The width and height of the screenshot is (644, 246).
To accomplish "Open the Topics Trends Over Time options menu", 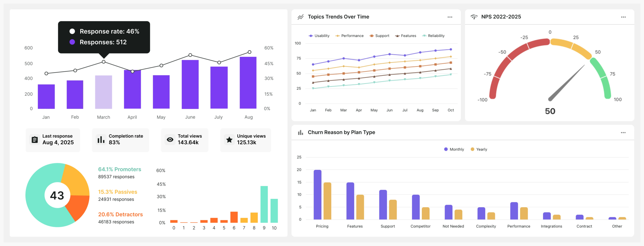I will click(x=450, y=17).
